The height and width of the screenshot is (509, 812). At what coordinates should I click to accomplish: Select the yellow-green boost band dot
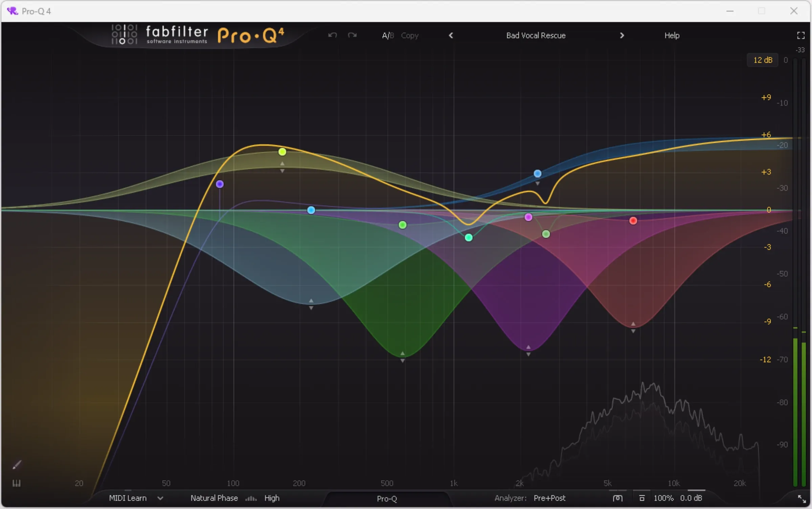(282, 152)
